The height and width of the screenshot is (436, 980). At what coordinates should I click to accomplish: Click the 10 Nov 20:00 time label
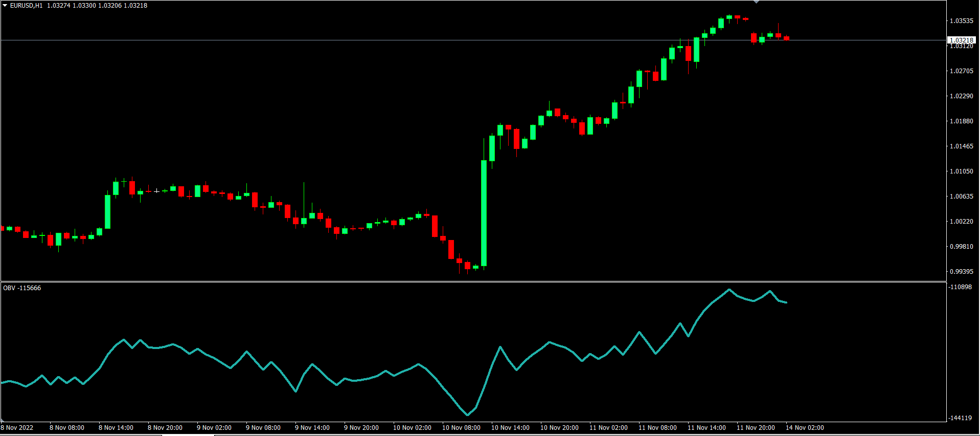click(x=559, y=428)
